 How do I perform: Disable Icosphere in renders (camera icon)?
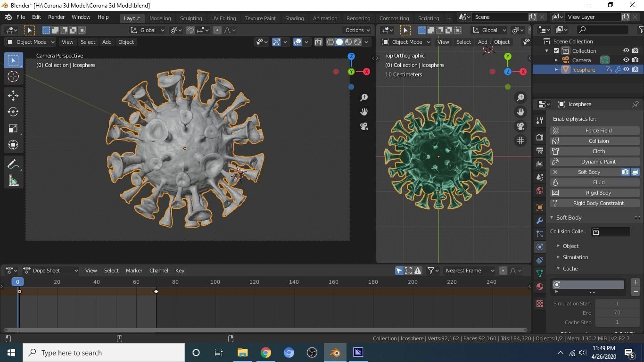point(636,69)
